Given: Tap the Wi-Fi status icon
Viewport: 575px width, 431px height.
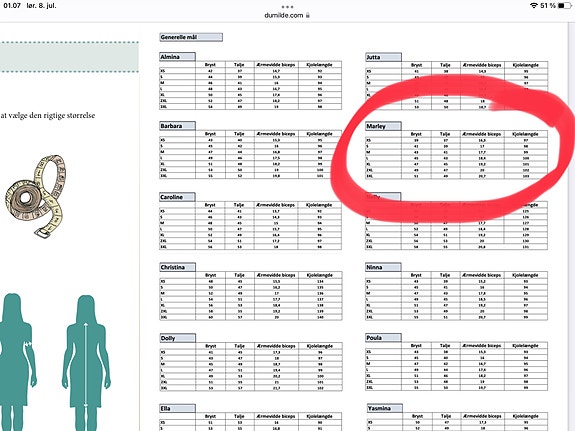Looking at the screenshot, I should click(x=534, y=6).
